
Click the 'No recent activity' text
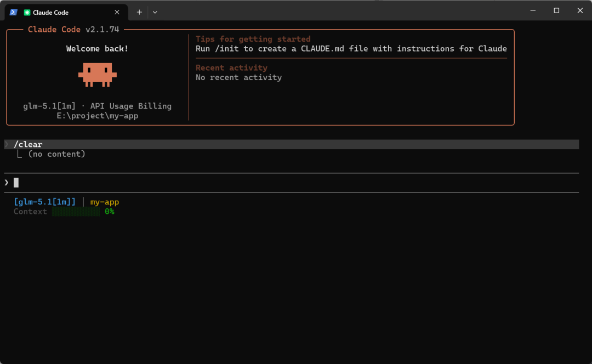[238, 77]
